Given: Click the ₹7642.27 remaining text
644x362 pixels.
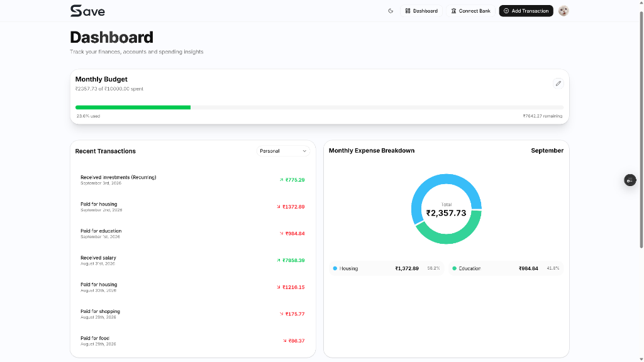Looking at the screenshot, I should point(543,116).
